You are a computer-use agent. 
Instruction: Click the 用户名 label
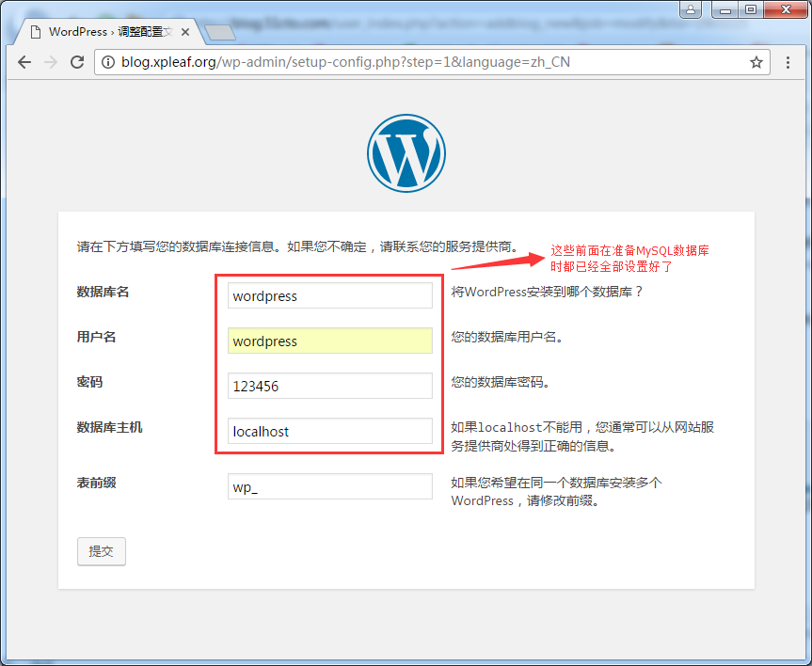click(96, 337)
